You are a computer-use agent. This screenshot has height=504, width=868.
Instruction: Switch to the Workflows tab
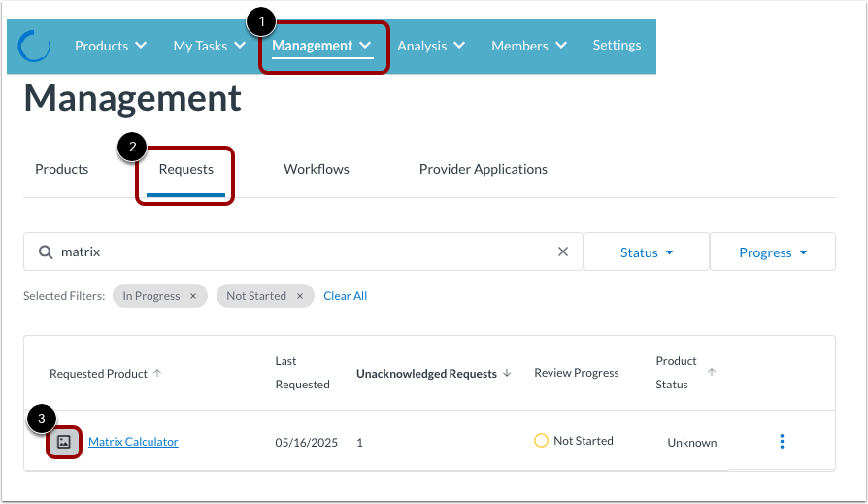(317, 169)
